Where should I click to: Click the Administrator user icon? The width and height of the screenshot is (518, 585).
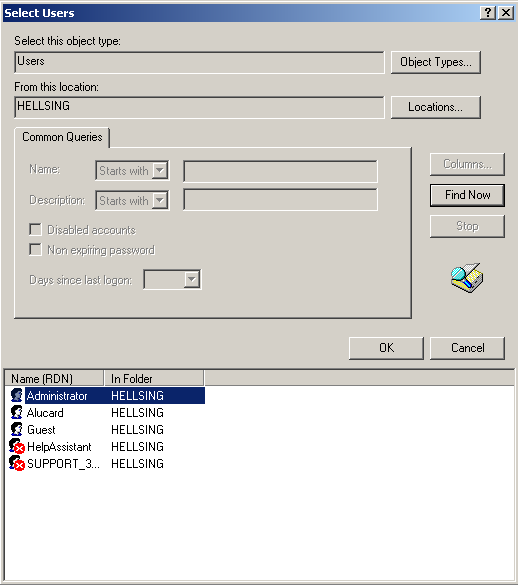tap(17, 395)
